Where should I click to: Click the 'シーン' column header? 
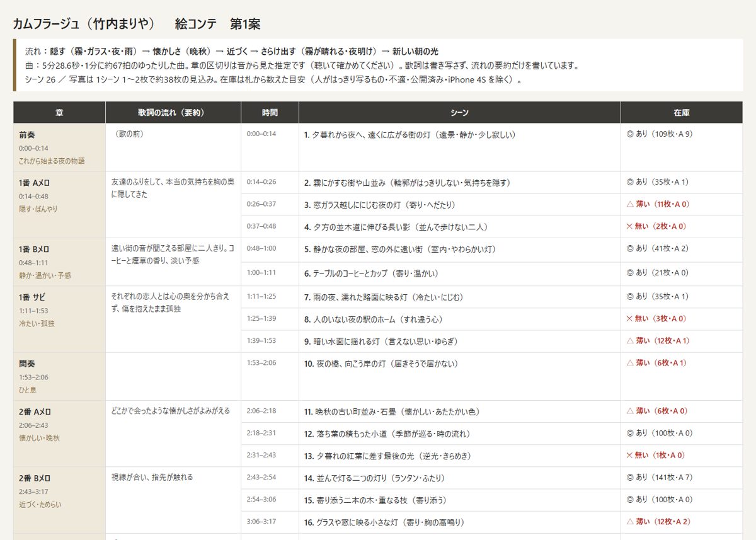click(460, 113)
